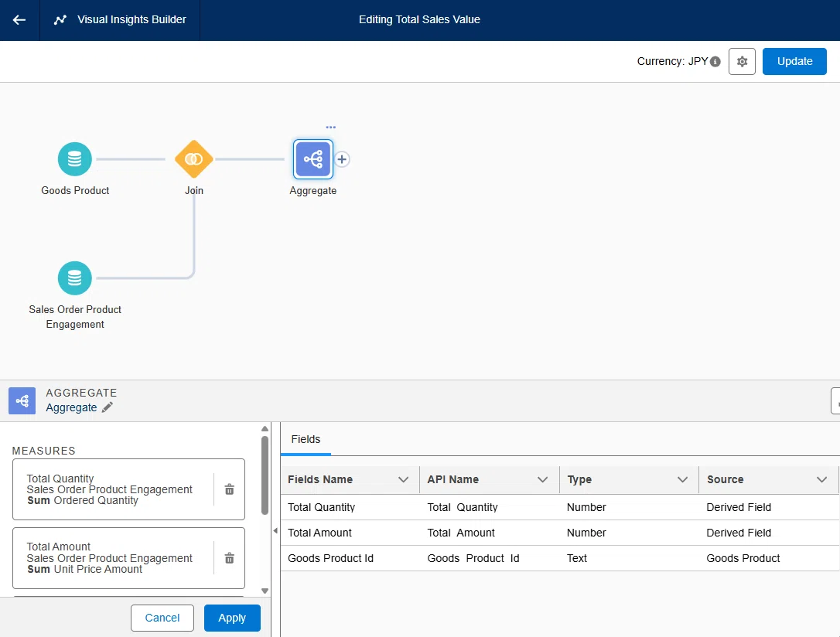
Task: Delete the Total Quantity measure
Action: [x=229, y=489]
